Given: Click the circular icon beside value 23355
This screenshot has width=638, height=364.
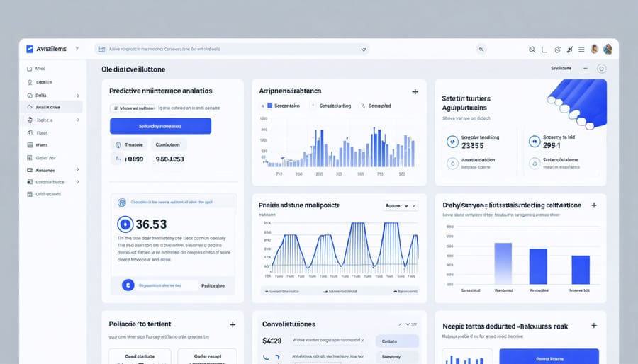Looking at the screenshot, I should coord(452,142).
